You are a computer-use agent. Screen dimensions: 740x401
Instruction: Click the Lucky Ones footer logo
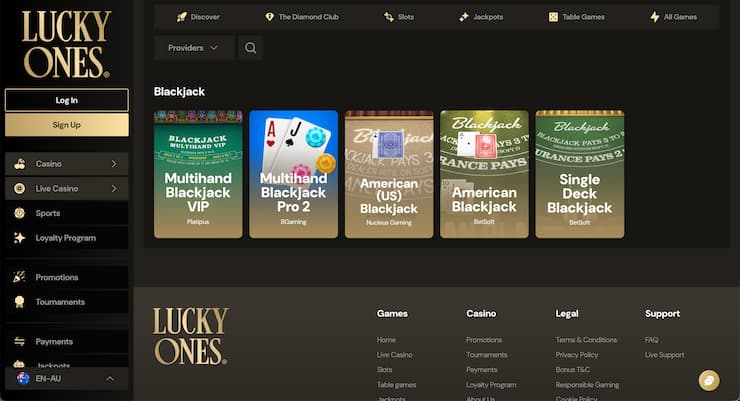[190, 336]
